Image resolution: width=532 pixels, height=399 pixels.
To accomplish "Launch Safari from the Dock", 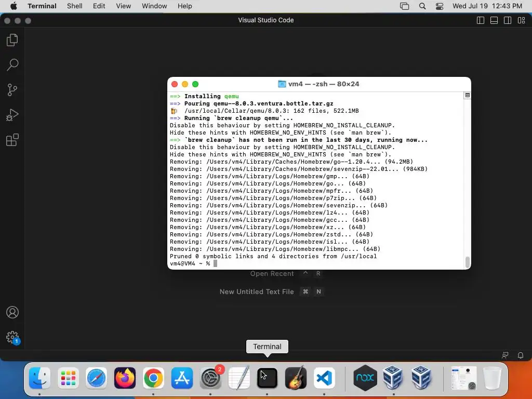I will (96, 378).
